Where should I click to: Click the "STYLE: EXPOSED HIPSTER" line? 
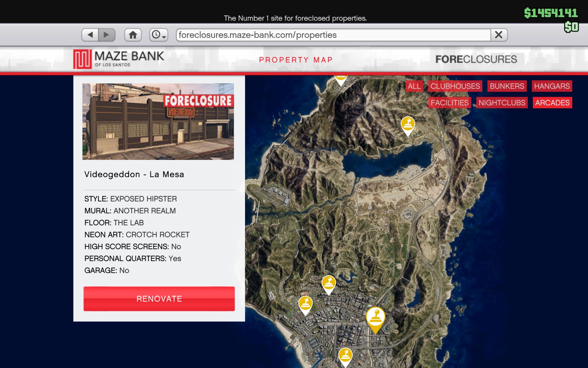pos(131,199)
